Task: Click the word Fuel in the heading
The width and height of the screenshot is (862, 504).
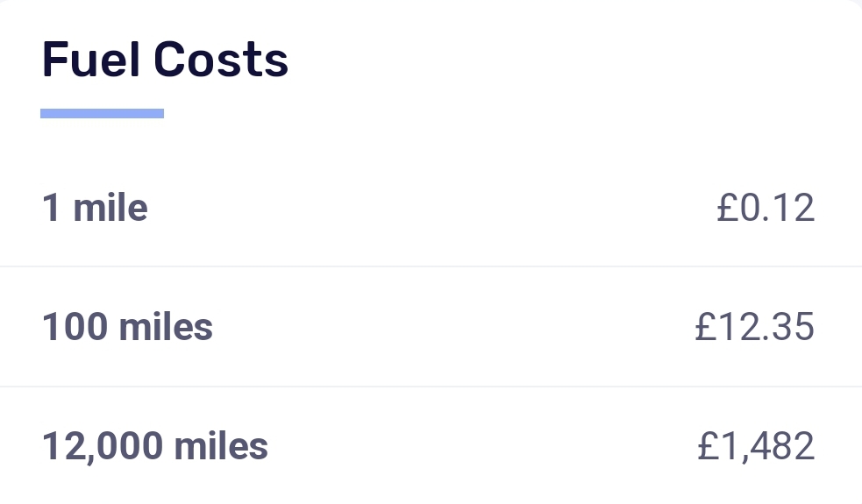Action: pyautogui.click(x=90, y=60)
